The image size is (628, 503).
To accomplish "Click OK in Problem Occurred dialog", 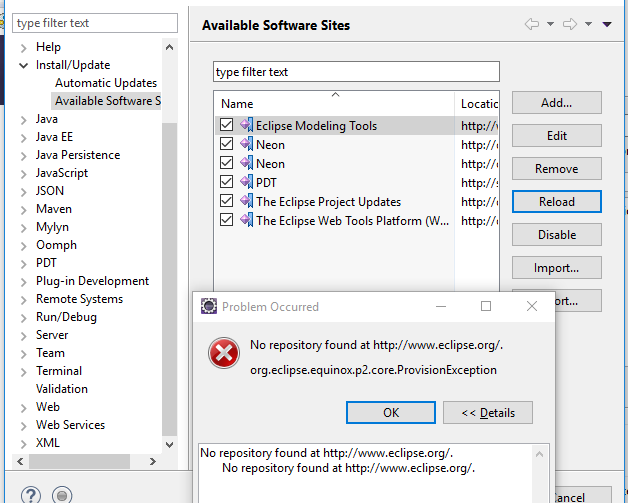I will click(x=391, y=412).
